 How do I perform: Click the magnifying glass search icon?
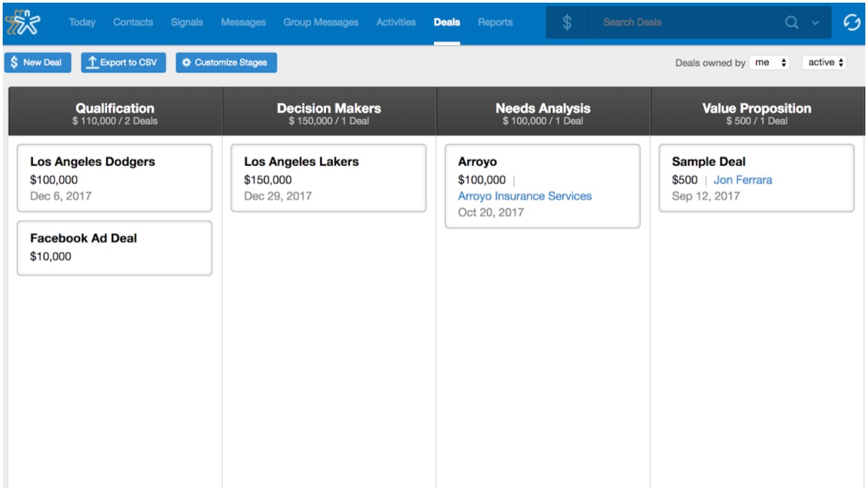(791, 22)
